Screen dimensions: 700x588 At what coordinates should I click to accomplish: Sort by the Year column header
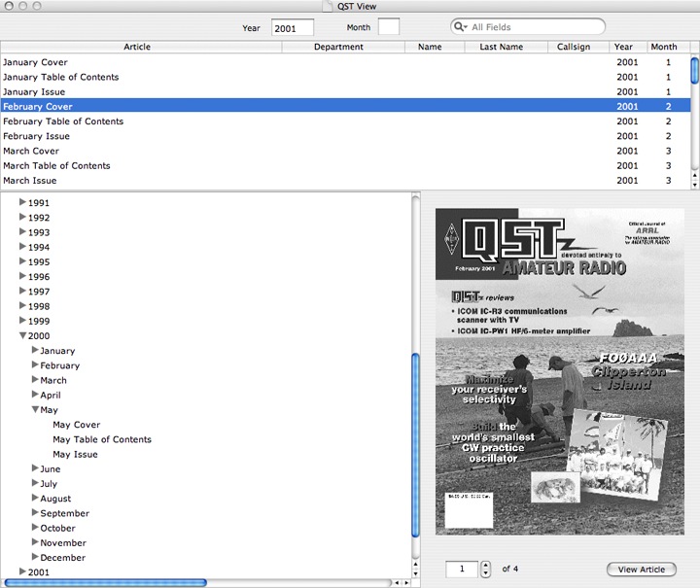(x=628, y=47)
